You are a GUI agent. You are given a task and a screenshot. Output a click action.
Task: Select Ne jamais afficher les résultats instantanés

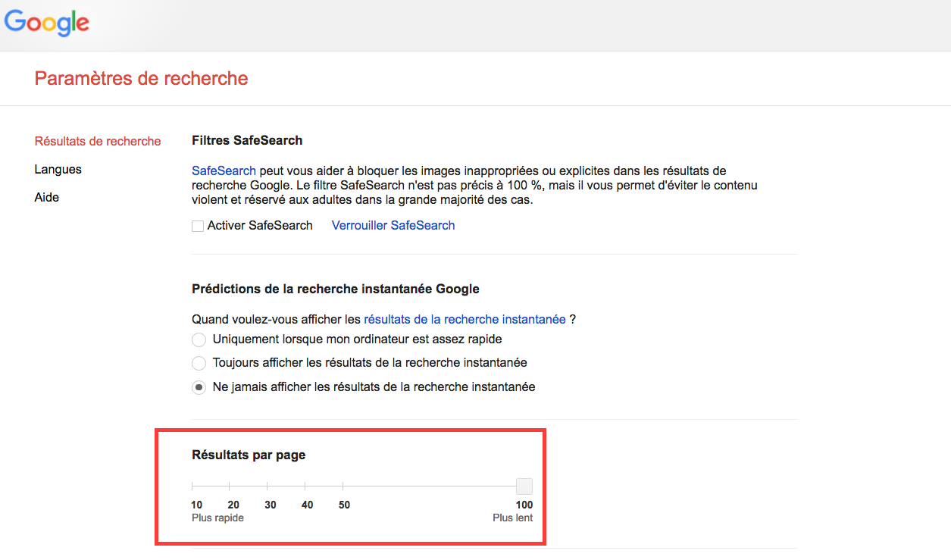199,387
